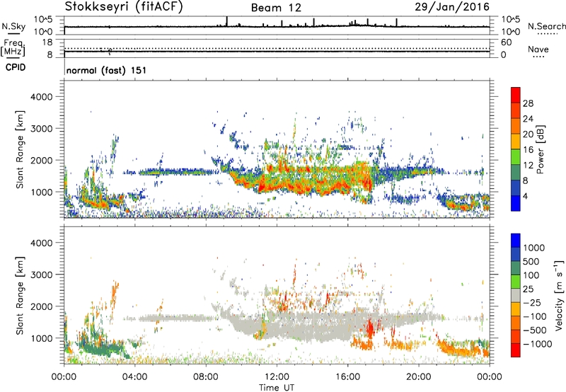Screen dimensions: 566x392
Task: Pick the orange -500 to -100 velocity swatch
Action: [516, 323]
